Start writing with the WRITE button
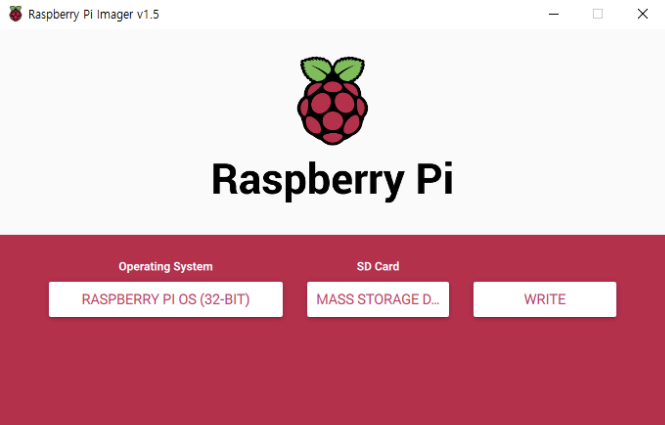 coord(545,299)
